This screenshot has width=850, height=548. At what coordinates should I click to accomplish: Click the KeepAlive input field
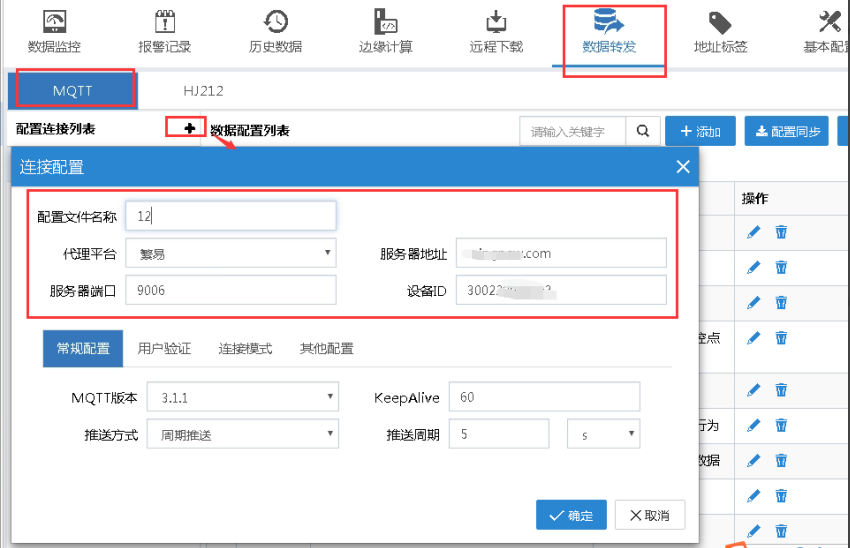(x=544, y=397)
